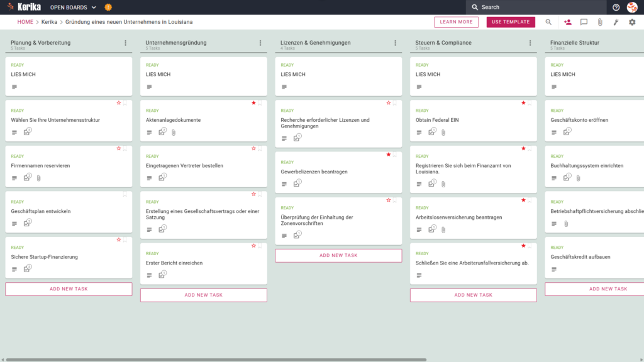Screen dimensions: 644x362
Task: Open board attachments paperclip icon
Action: 600,22
